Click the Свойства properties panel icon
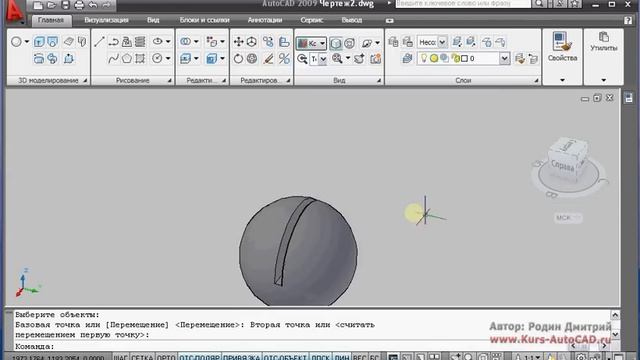The image size is (640, 360). point(562,42)
